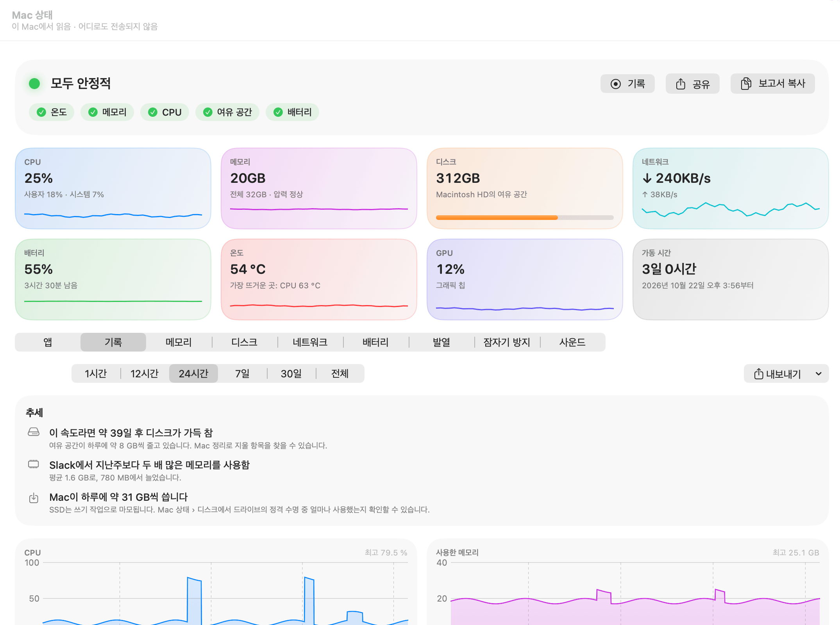Click the disk drive icon in 추세 list
The image size is (840, 625).
(x=34, y=432)
